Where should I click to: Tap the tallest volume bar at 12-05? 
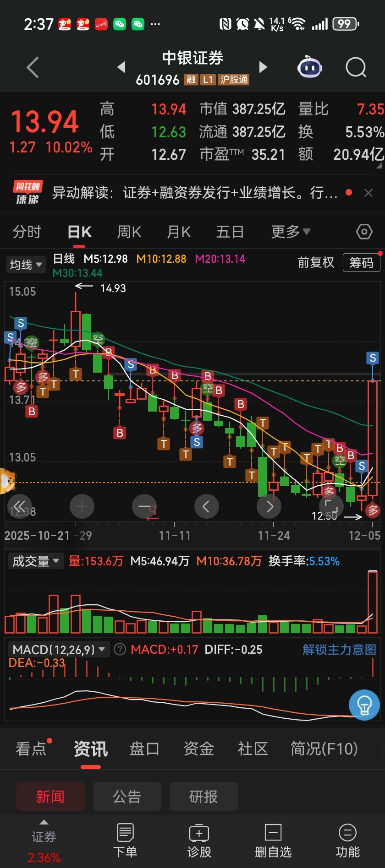(x=373, y=602)
